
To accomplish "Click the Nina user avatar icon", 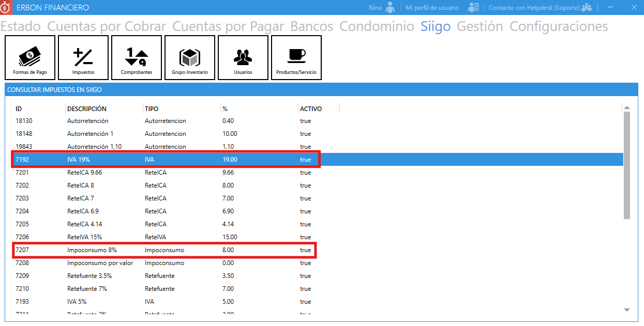I will [390, 7].
